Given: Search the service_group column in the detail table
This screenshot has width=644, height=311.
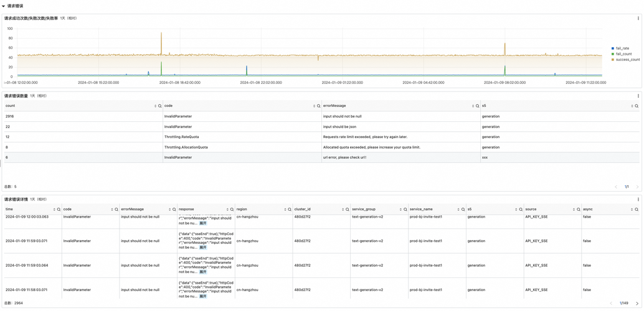Looking at the screenshot, I should [x=405, y=210].
